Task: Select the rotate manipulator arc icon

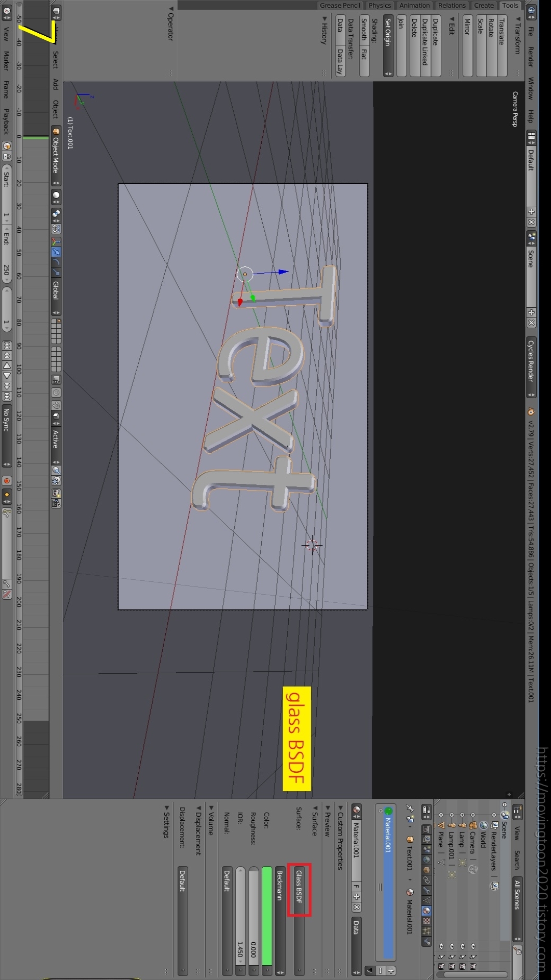Action: pos(56,262)
